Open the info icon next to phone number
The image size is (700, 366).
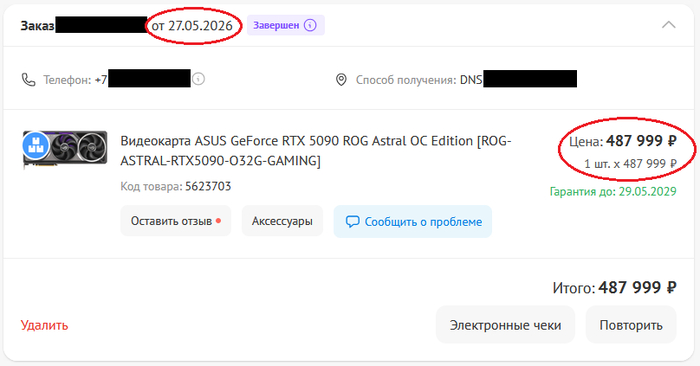point(198,79)
